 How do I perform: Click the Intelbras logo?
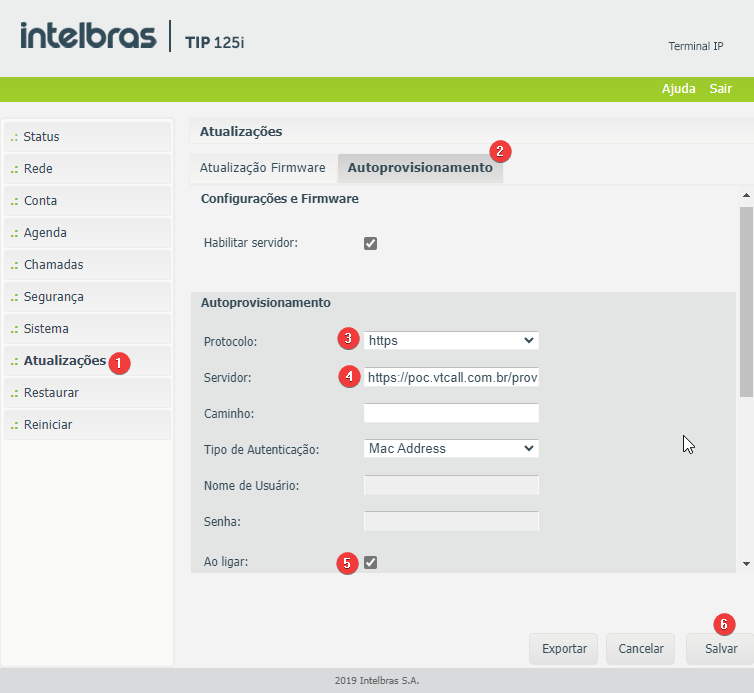coord(88,37)
